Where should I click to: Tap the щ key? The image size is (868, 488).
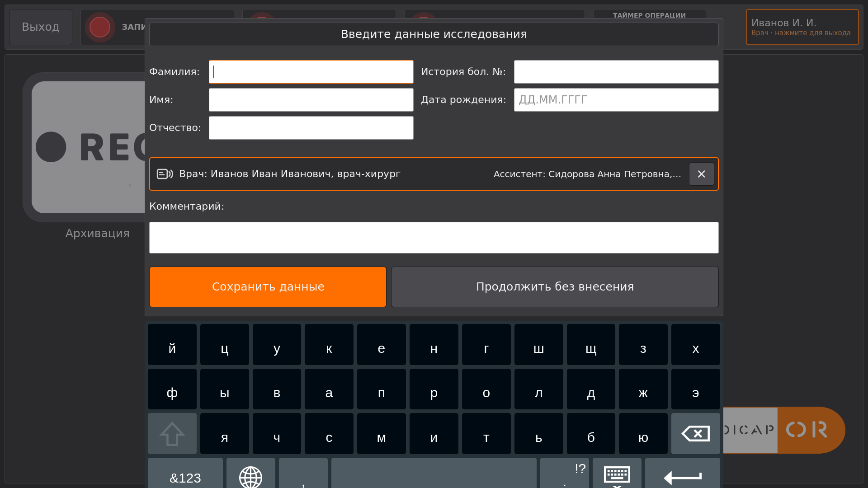tap(591, 344)
